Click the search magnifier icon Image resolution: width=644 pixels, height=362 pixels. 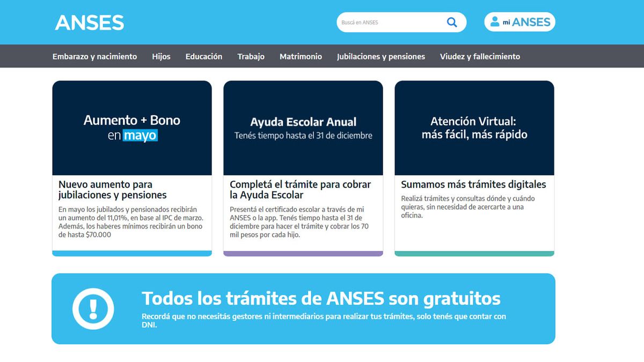[451, 22]
